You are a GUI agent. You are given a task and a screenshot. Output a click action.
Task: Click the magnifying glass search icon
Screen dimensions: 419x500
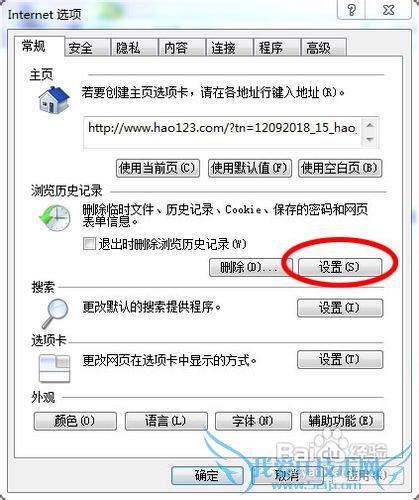[x=55, y=313]
